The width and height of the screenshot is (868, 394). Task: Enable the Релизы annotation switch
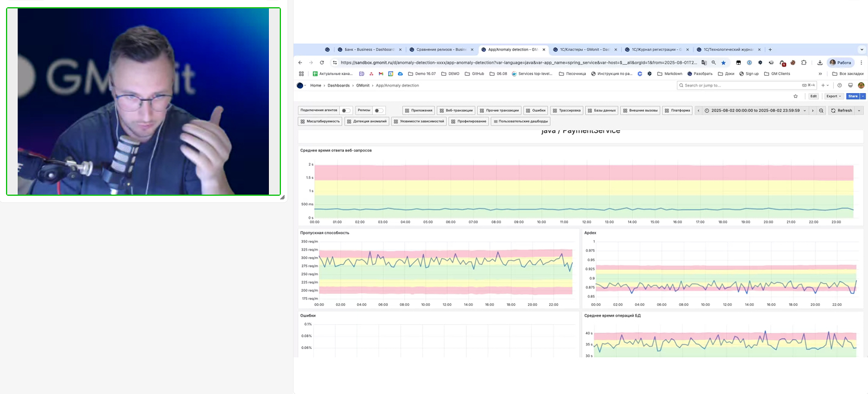tap(379, 111)
